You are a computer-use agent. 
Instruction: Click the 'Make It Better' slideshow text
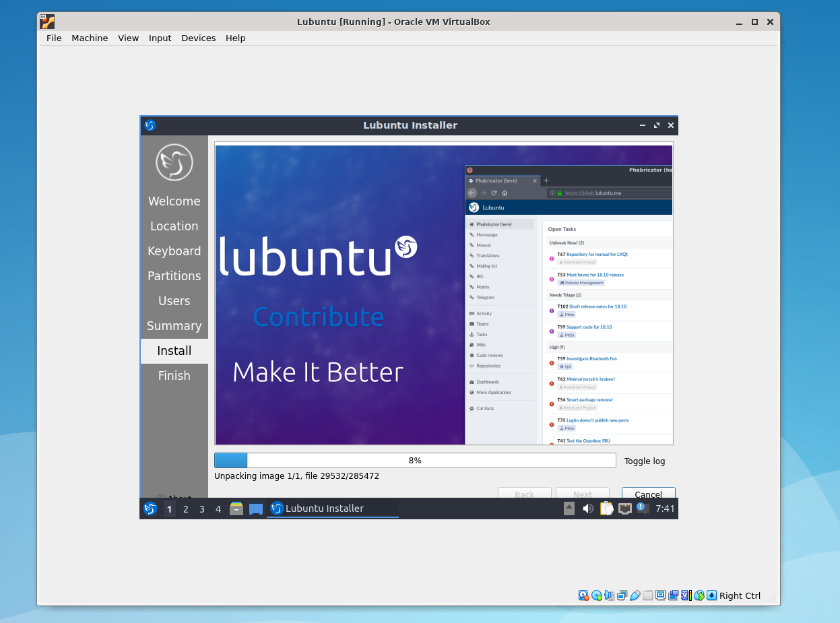[x=318, y=372]
